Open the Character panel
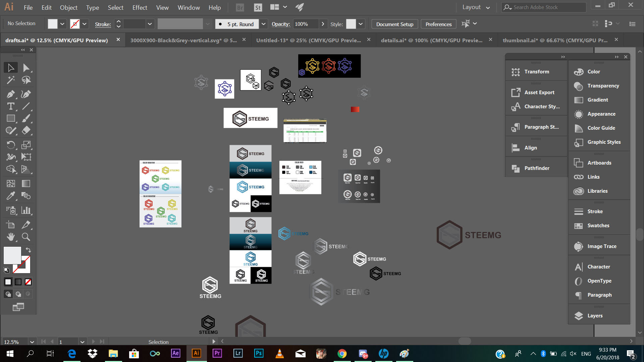Image resolution: width=644 pixels, height=362 pixels. 599,267
